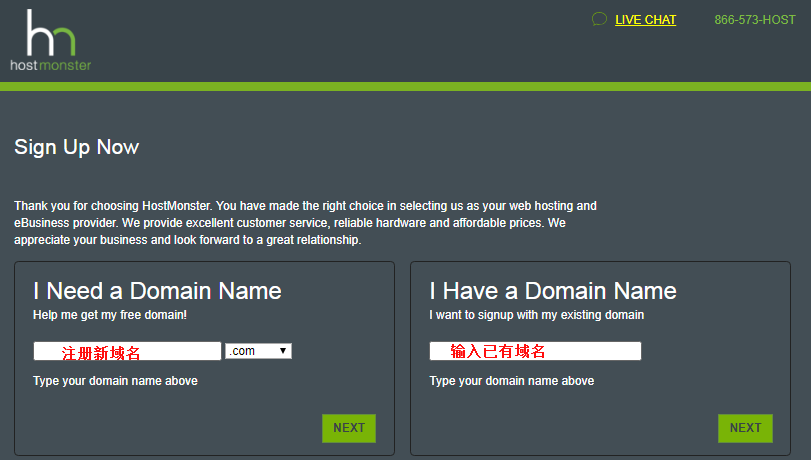Click the "hostmonster" wordmark text under logo

tap(50, 65)
